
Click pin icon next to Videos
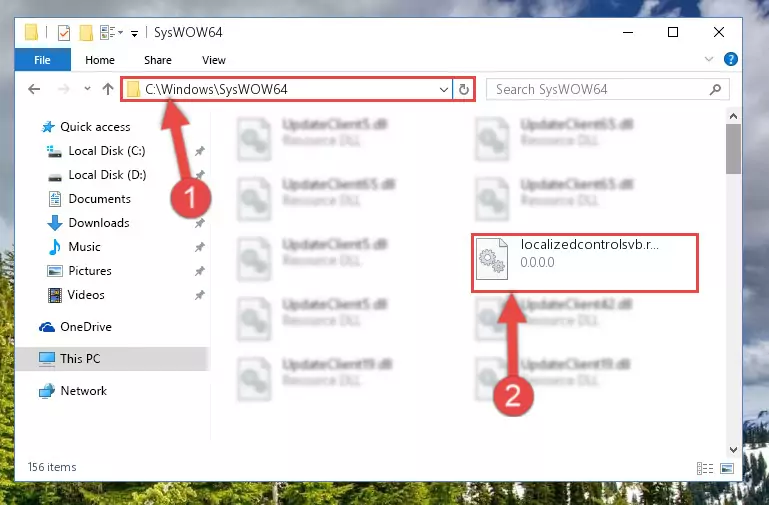tap(200, 295)
